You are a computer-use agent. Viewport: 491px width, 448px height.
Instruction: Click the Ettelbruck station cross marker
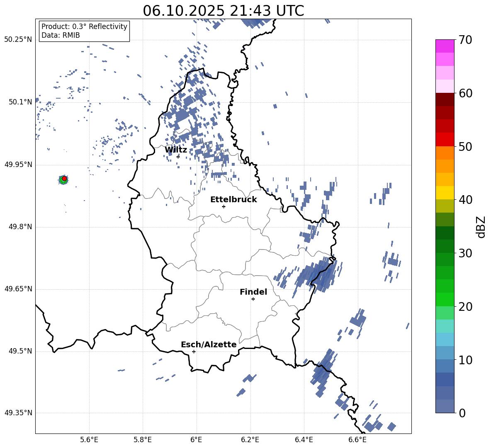click(x=224, y=206)
